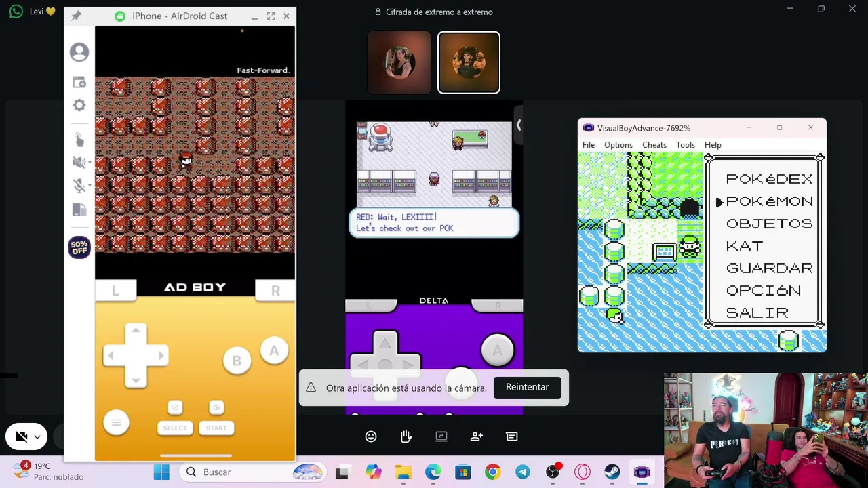Open Microsoft Edge from taskbar
The image size is (868, 488).
point(433,472)
